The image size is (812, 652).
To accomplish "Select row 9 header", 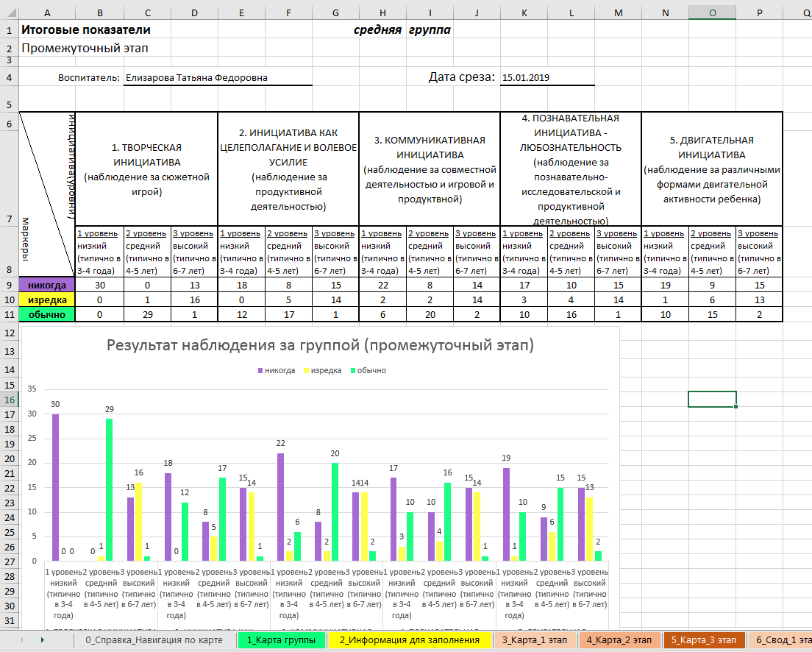I will coord(9,285).
